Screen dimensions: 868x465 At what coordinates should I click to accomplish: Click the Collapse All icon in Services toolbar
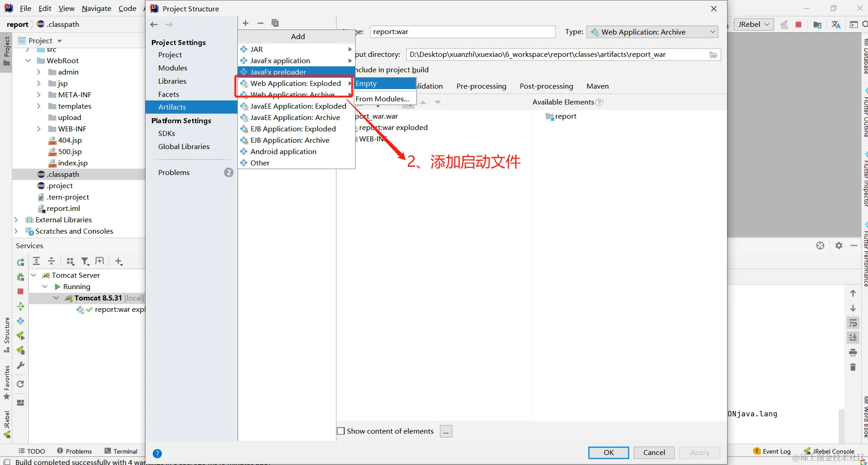51,261
